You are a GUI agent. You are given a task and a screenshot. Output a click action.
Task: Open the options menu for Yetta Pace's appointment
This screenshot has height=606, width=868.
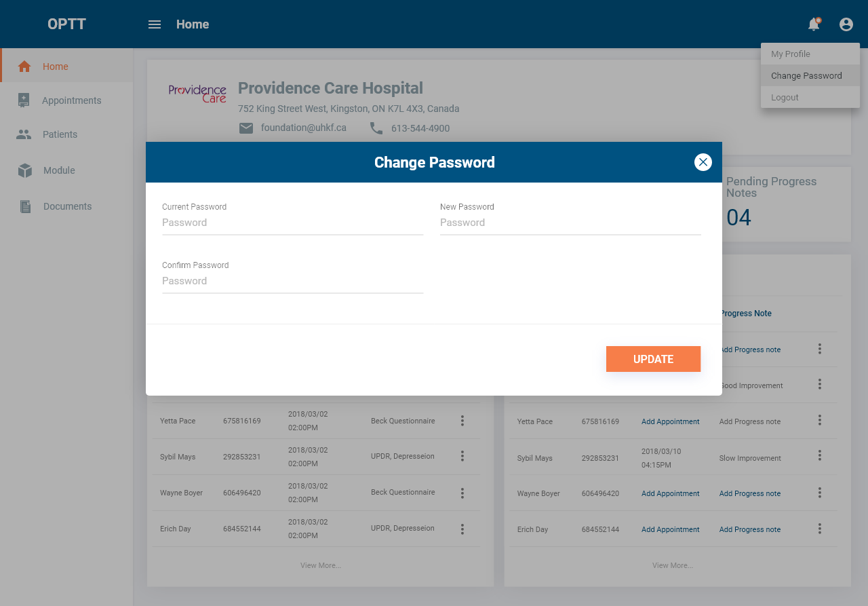coord(462,421)
